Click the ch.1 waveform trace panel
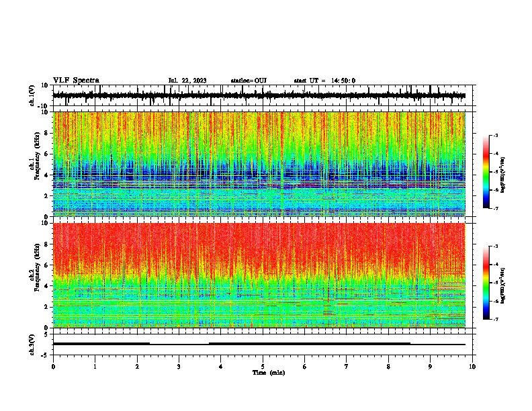This screenshot has height=411, width=532. tap(263, 95)
